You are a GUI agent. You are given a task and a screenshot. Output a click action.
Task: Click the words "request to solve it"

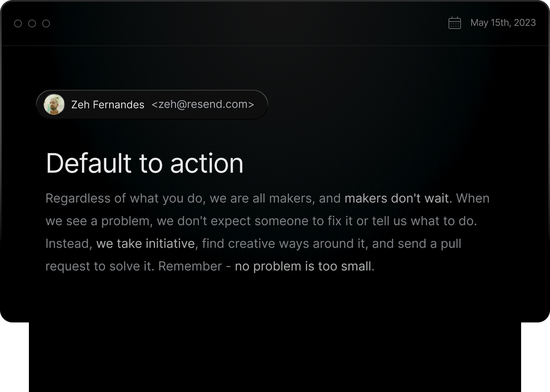[99, 266]
